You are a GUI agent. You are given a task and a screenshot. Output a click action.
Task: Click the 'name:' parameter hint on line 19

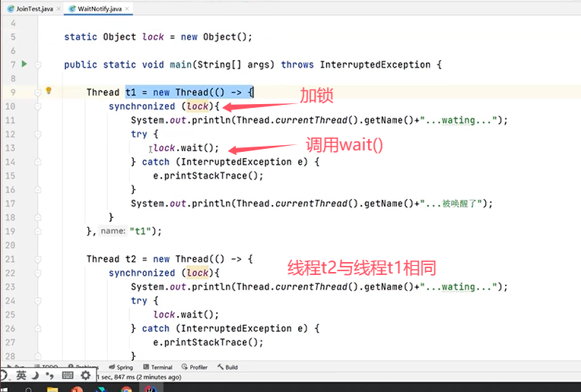click(113, 231)
